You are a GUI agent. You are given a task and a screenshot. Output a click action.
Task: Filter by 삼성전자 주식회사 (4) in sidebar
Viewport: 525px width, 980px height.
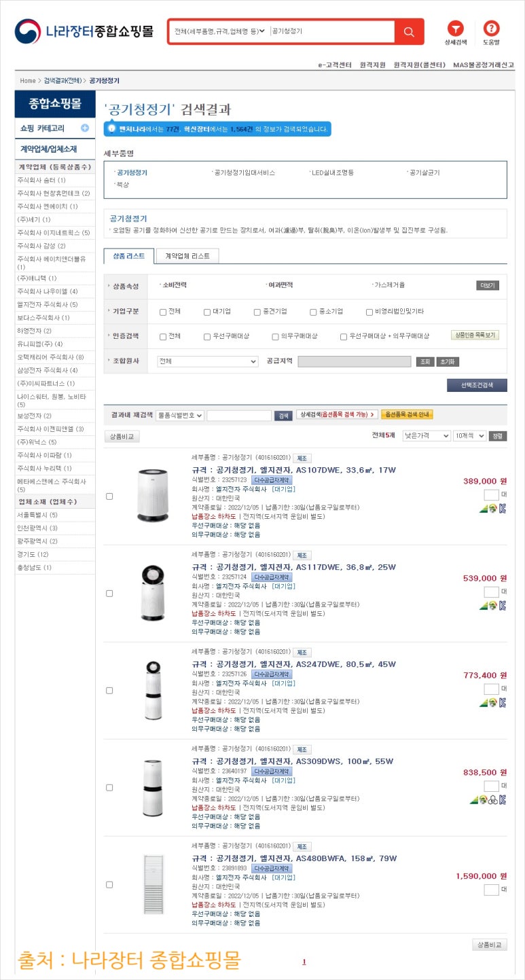tap(48, 370)
